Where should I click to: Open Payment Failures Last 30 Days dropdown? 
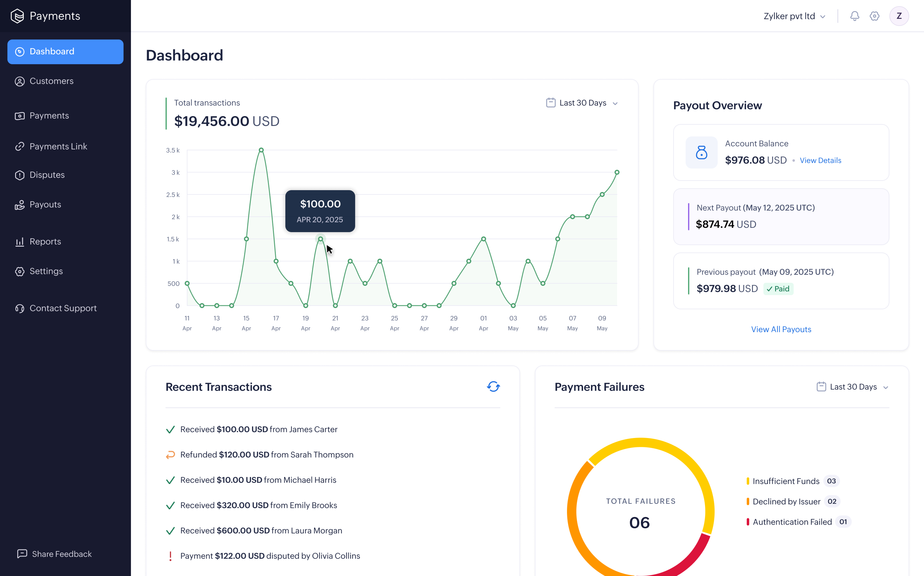(853, 387)
